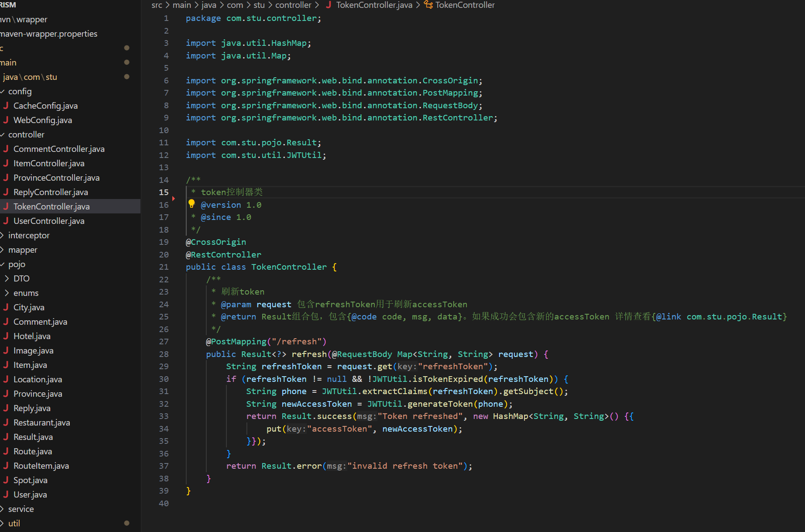805x532 pixels.
Task: Click the Java file icon of UserController.java
Action: click(6, 221)
